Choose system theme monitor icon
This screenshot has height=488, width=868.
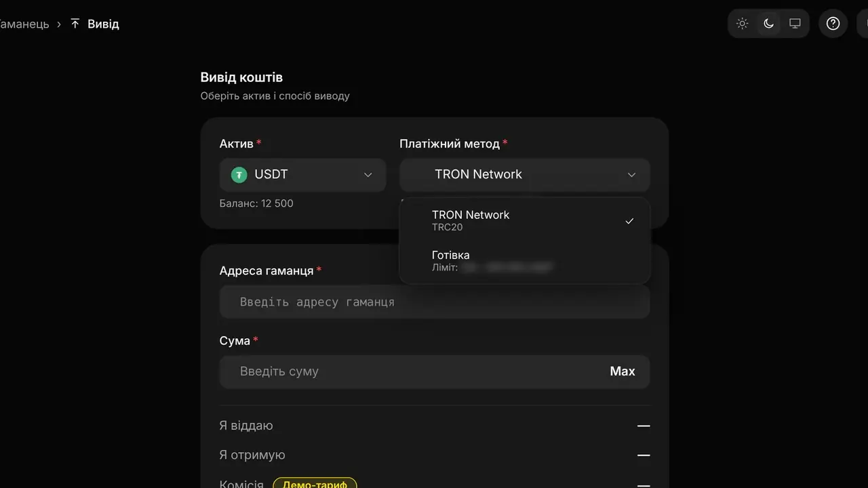pyautogui.click(x=795, y=24)
